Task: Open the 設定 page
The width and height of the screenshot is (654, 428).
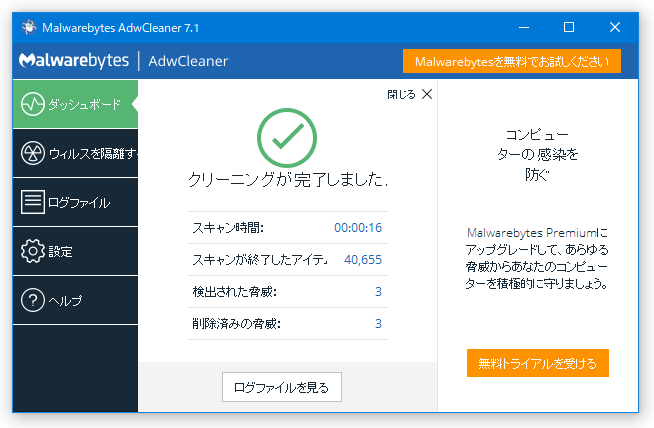Action: tap(75, 251)
